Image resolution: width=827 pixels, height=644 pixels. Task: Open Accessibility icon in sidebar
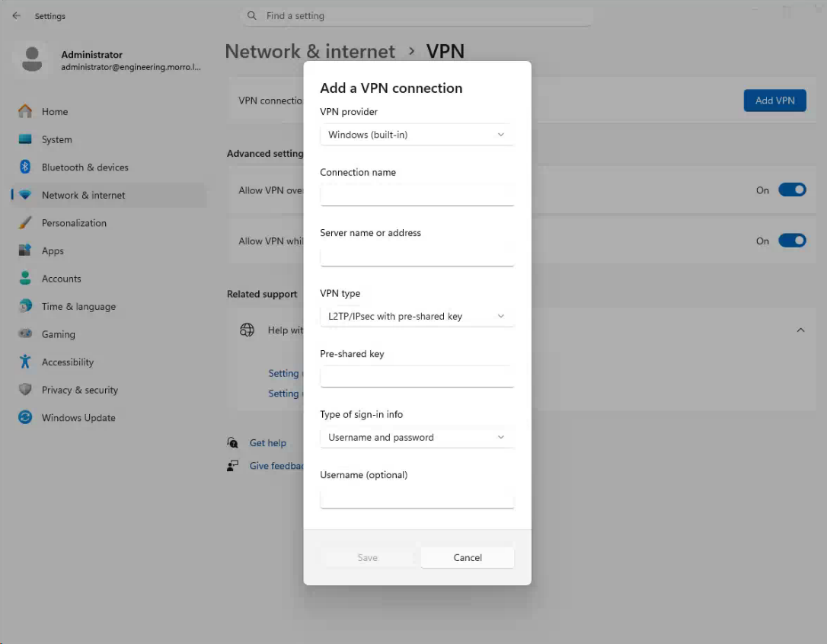click(x=25, y=362)
